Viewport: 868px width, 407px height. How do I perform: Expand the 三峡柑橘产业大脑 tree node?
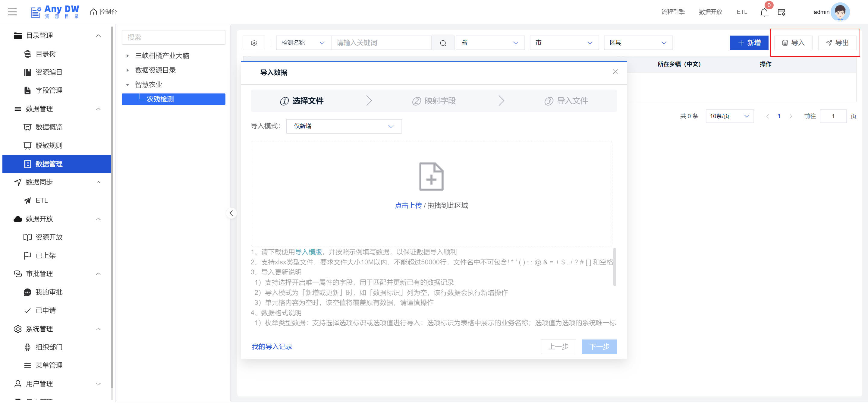pyautogui.click(x=127, y=55)
